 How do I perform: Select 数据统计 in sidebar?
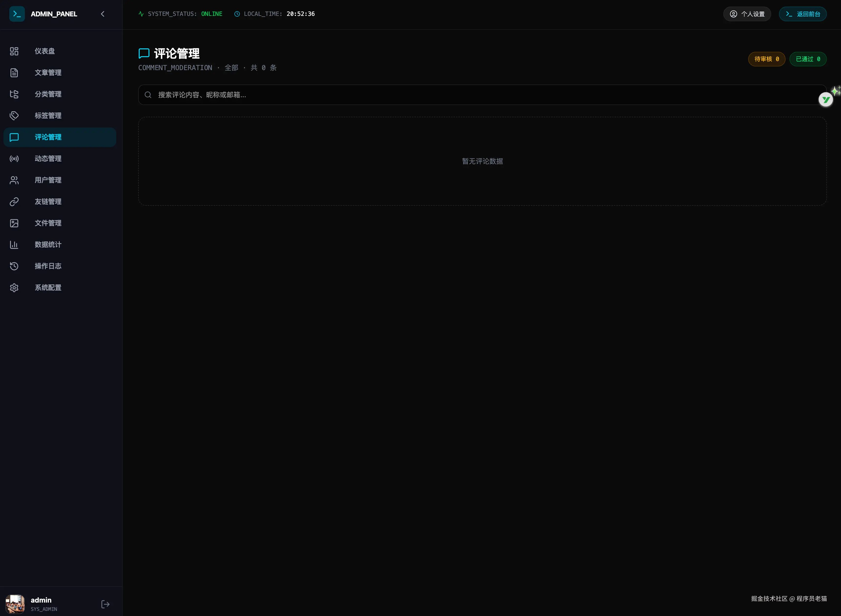[60, 244]
